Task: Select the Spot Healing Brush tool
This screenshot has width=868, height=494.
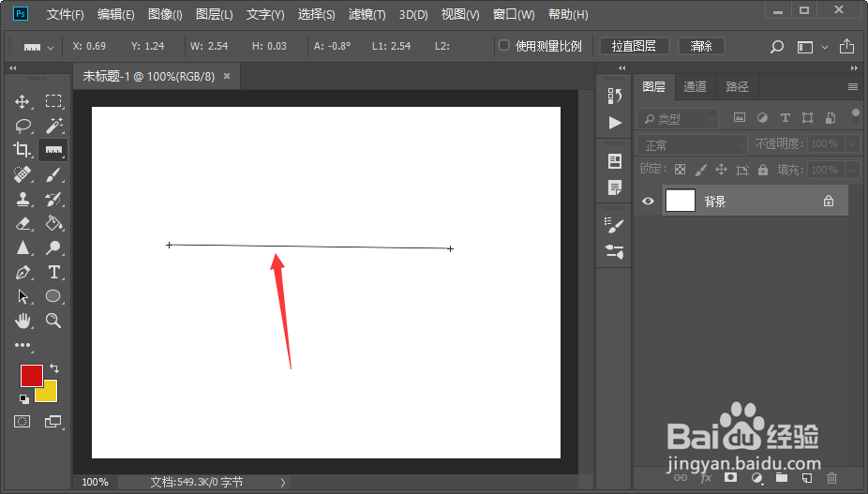Action: click(22, 174)
